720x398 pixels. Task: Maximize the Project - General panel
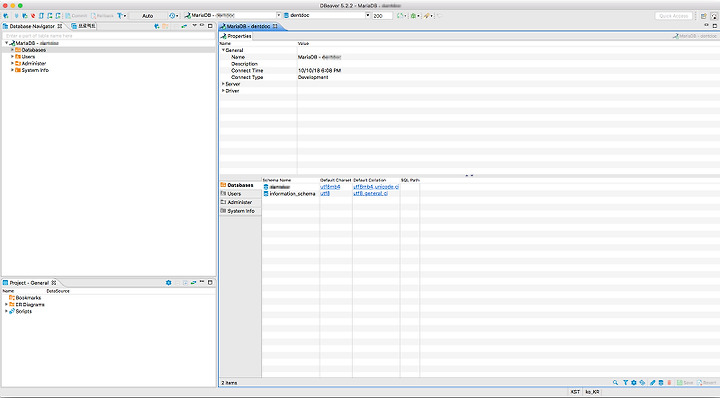(210, 282)
